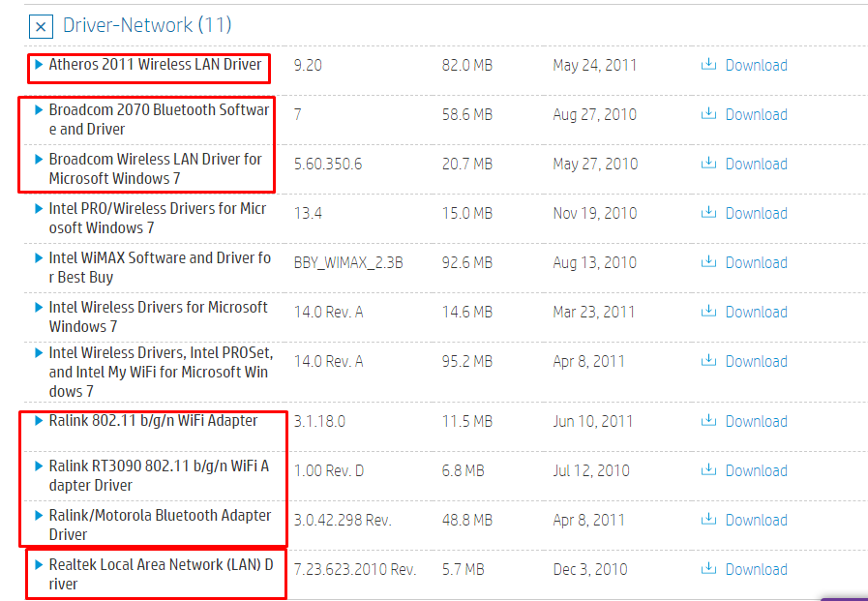The width and height of the screenshot is (868, 601).
Task: Click the Aug 13, 2010 date
Action: pyautogui.click(x=594, y=262)
